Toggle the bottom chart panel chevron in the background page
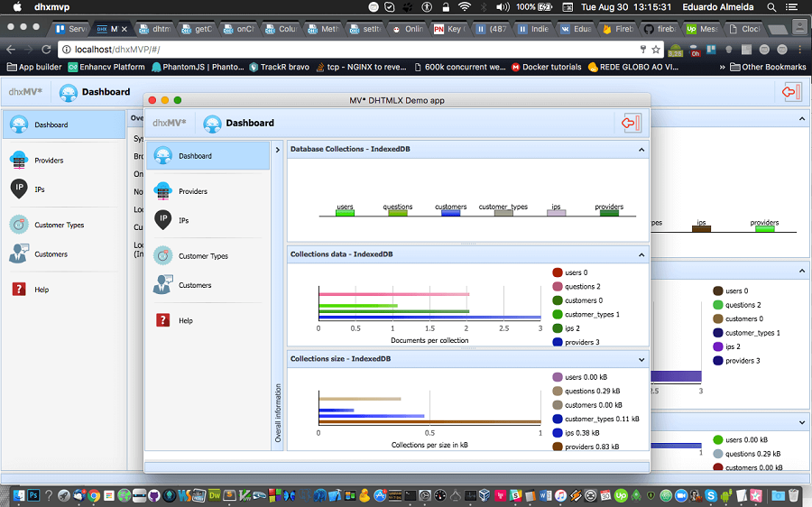This screenshot has width=812, height=507. click(x=802, y=422)
